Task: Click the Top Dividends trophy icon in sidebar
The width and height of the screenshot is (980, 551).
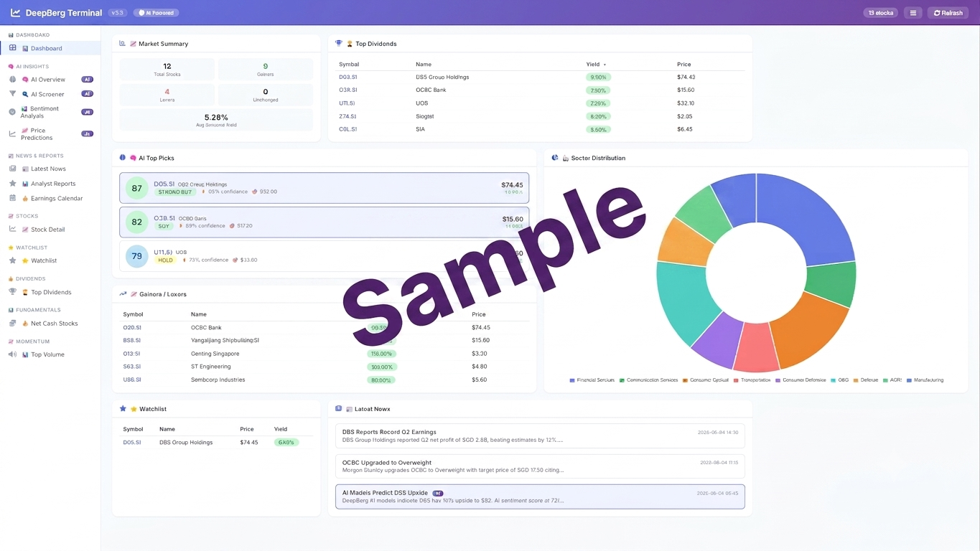Action: [x=13, y=292]
